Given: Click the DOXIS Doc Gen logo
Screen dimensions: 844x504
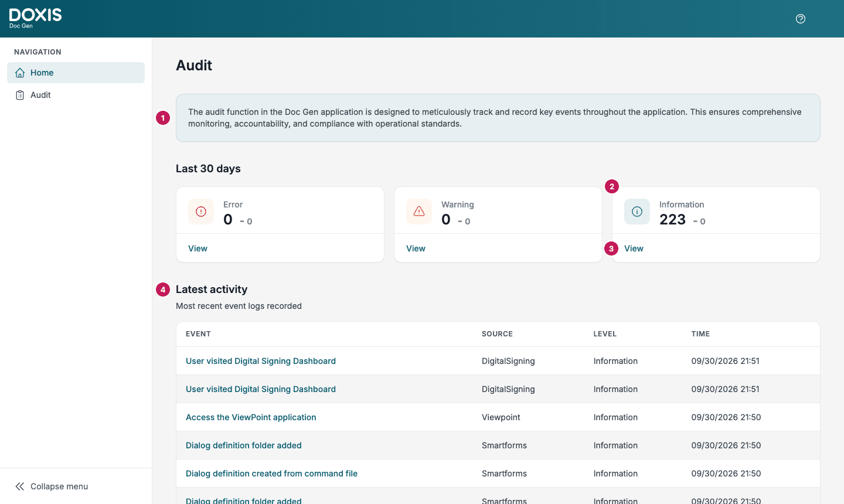Looking at the screenshot, I should [35, 18].
